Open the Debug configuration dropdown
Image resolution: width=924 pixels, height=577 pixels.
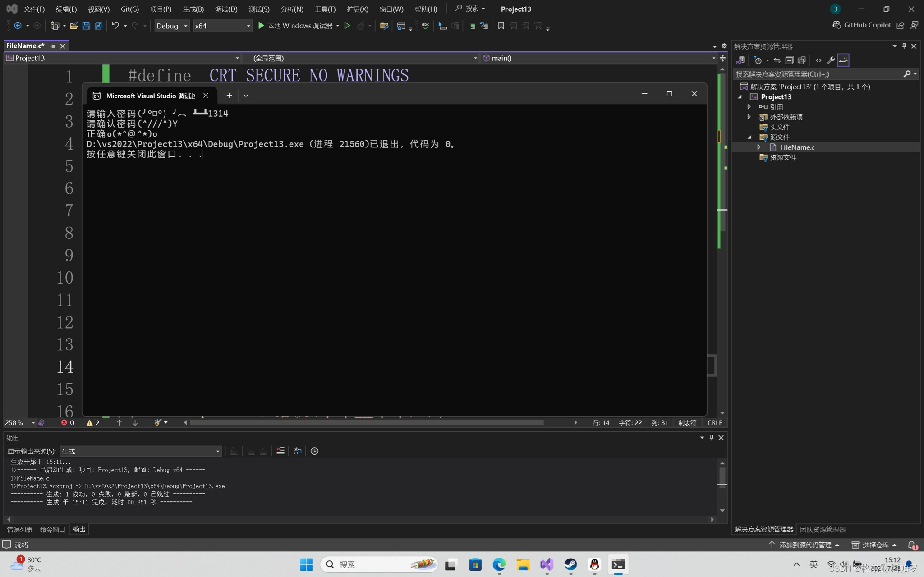click(171, 26)
